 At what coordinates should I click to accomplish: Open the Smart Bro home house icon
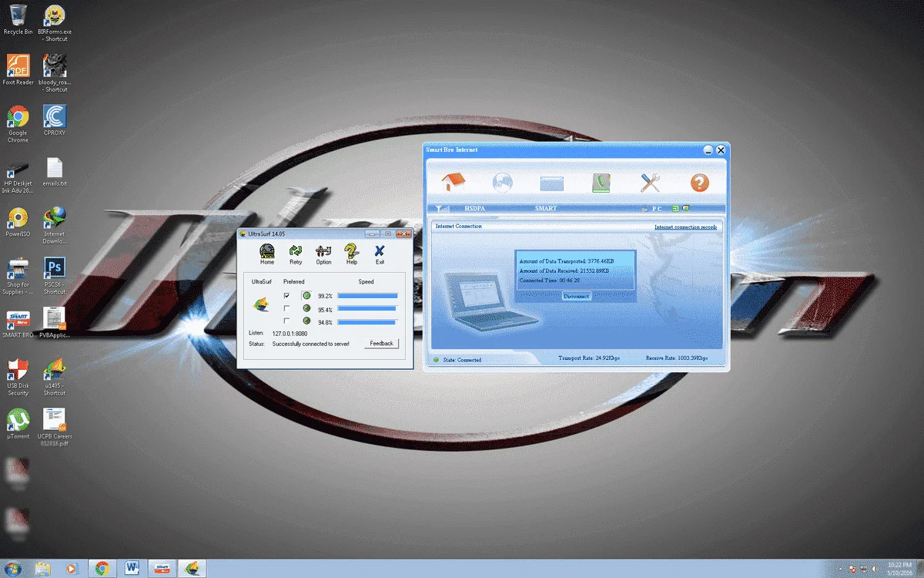pyautogui.click(x=454, y=183)
